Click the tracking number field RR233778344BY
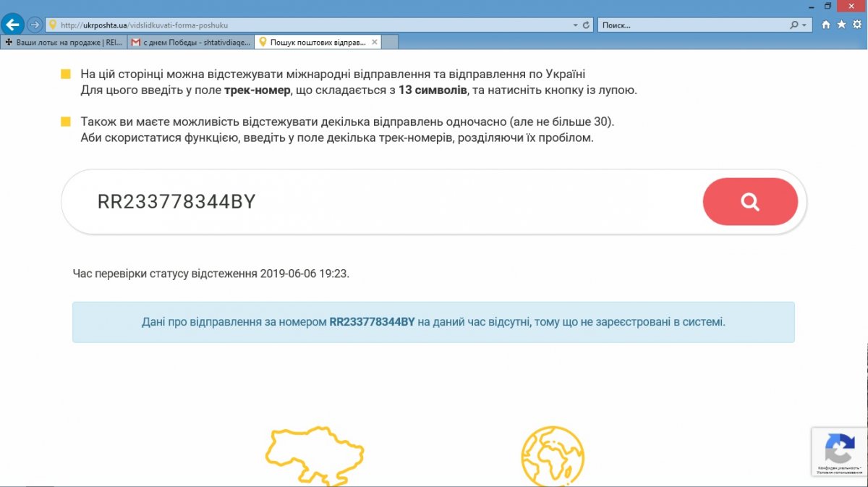 coord(391,202)
